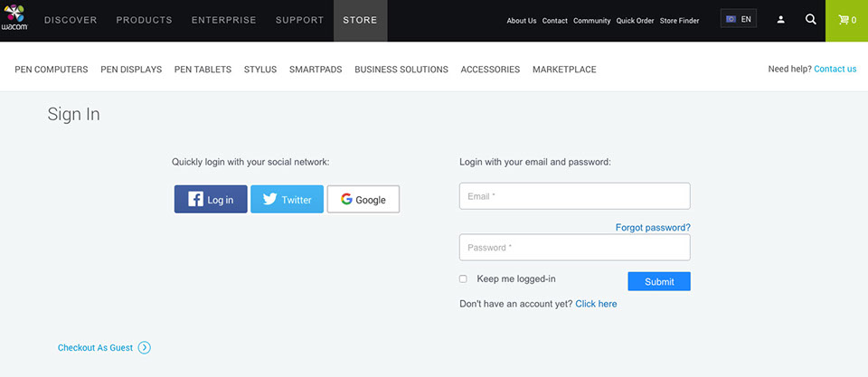Open the EN language selector
The image size is (868, 377).
click(739, 19)
